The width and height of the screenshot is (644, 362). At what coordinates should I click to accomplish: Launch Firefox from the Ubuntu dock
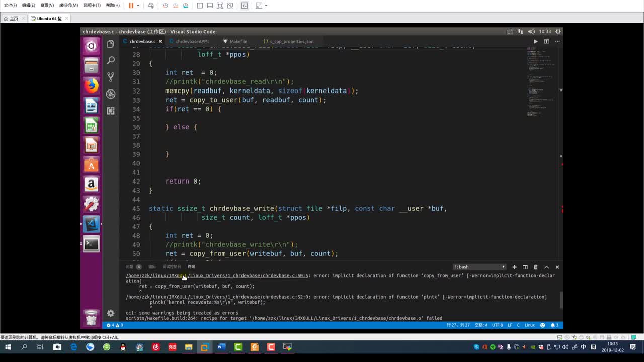coord(91,86)
